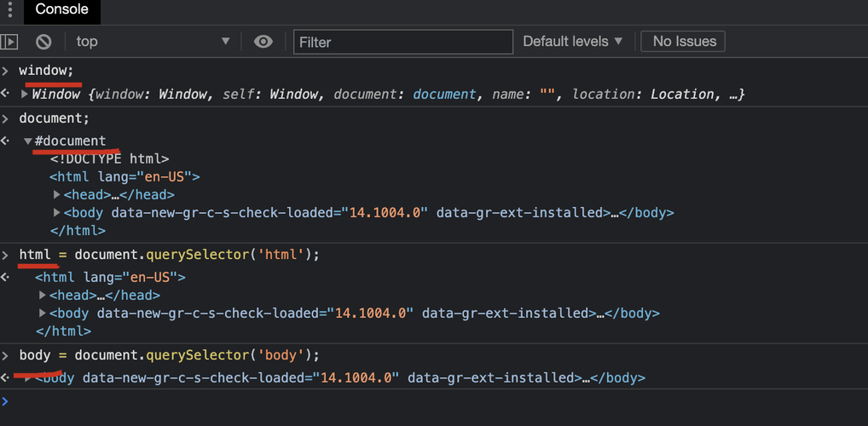
Task: Select the <!DOCTYPE html> line
Action: [110, 159]
